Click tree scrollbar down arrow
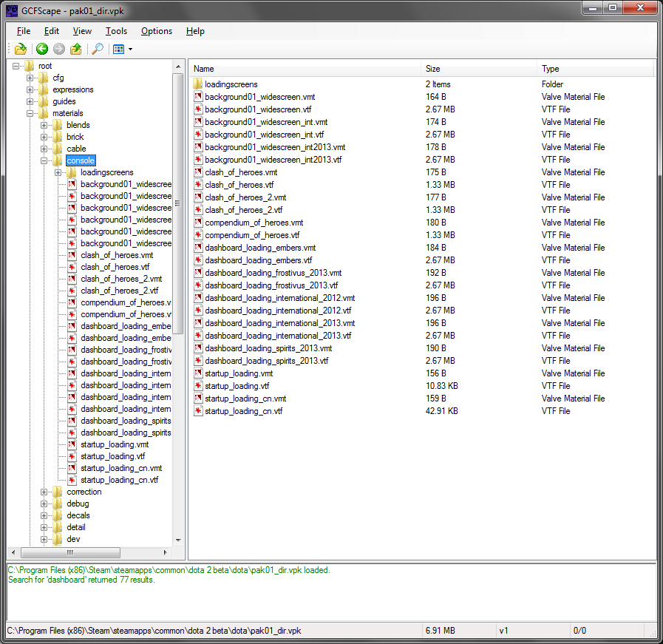The height and width of the screenshot is (644, 663). pos(178,540)
